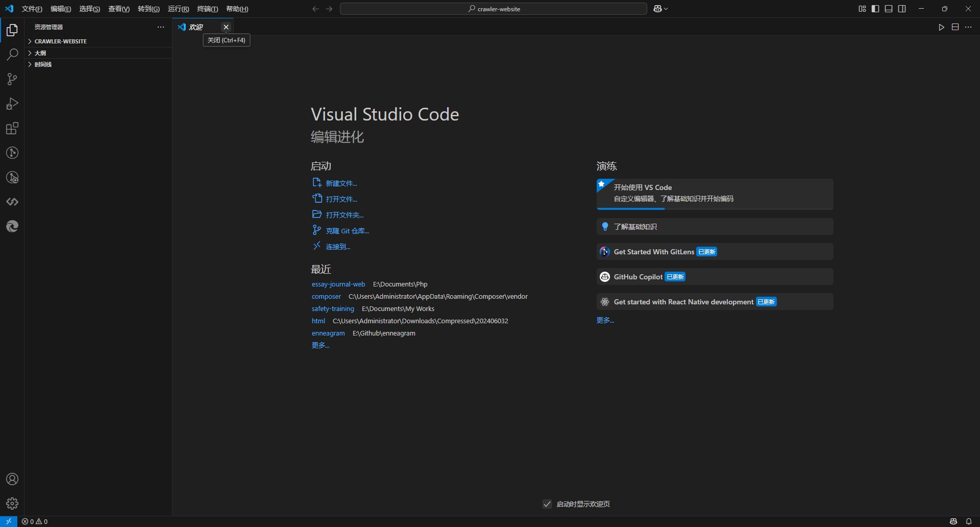Click the remote window indicator in status bar

point(9,521)
